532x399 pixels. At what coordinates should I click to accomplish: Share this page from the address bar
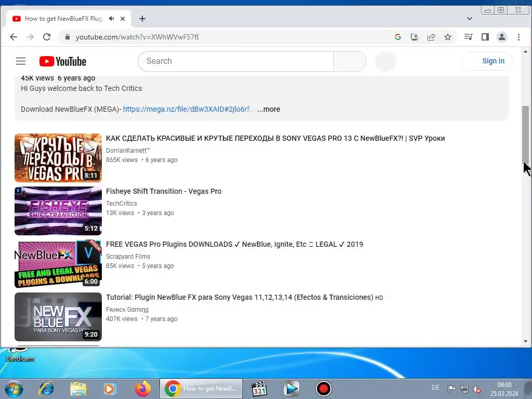coord(431,37)
